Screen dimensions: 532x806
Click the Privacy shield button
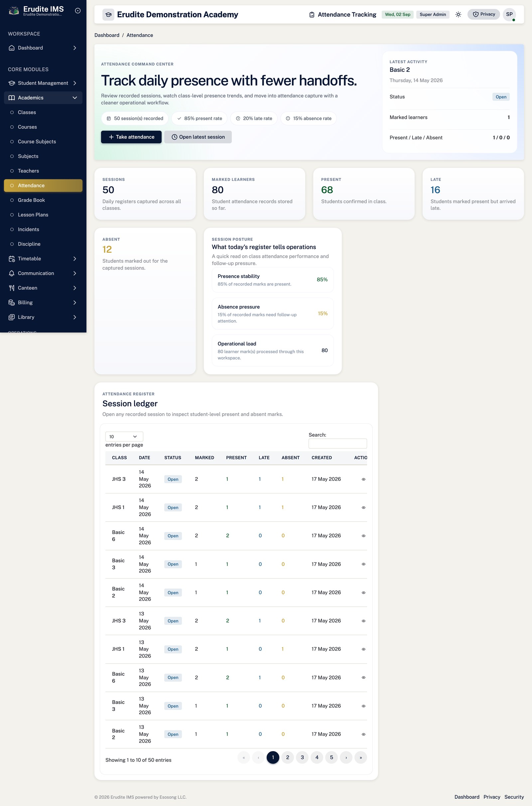483,14
